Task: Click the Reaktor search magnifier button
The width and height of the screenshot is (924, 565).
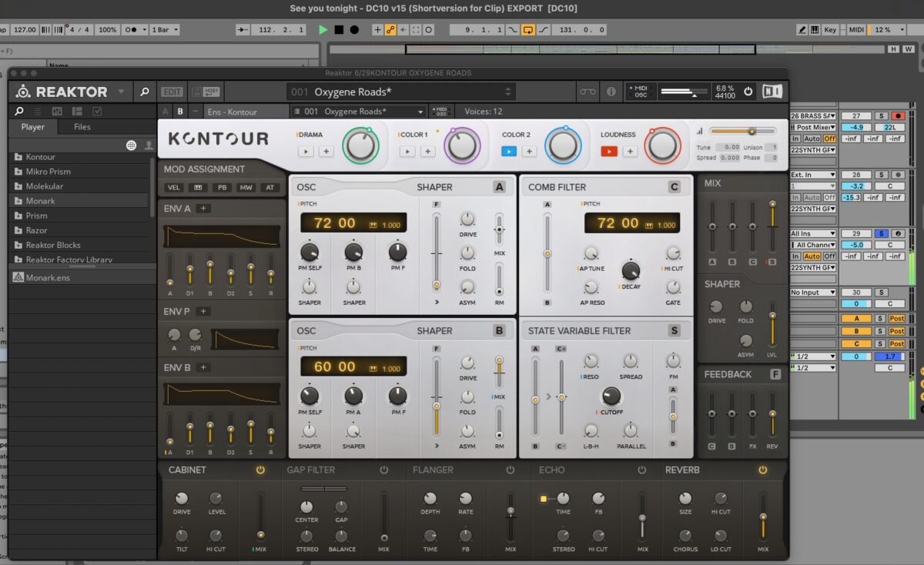Action: point(144,92)
